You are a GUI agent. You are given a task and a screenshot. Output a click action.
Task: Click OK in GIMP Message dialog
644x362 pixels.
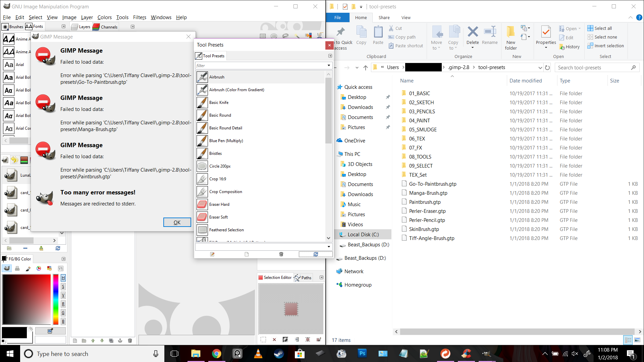[x=177, y=222]
